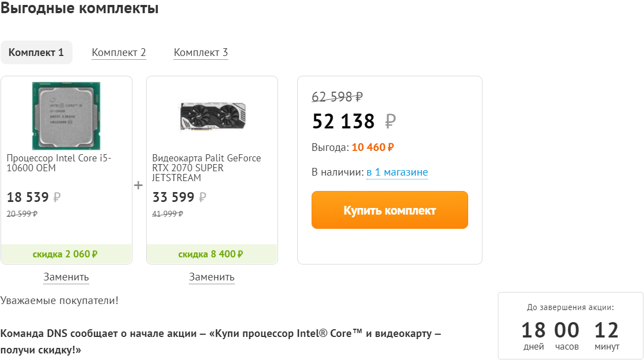
Task: Open the Видеокарта Palit GeForce RTX 2070 title
Action: coord(206,168)
